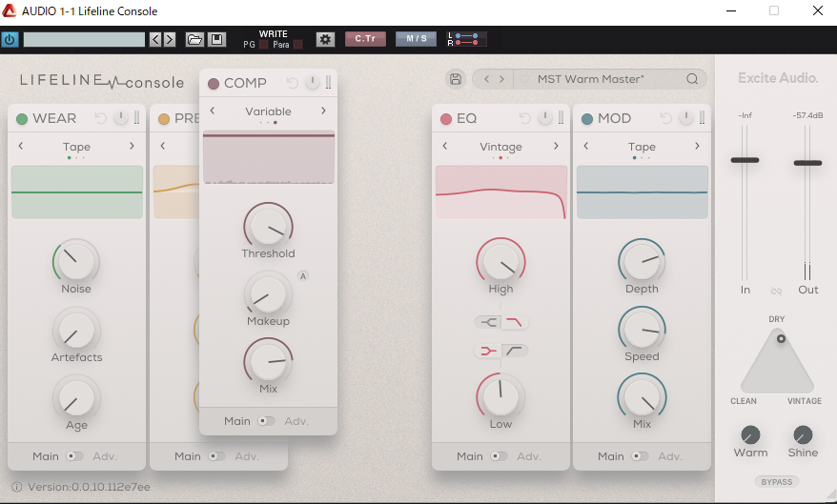Click the COMP Threshold knob
The width and height of the screenshot is (837, 504).
[269, 226]
